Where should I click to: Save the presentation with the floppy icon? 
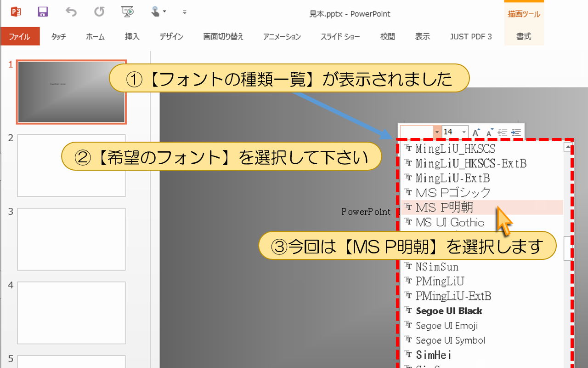click(43, 12)
